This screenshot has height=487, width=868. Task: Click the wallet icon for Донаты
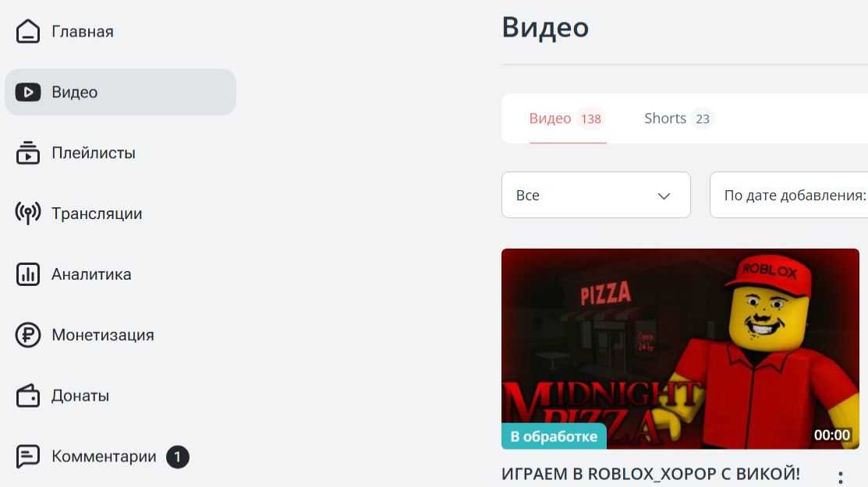[27, 396]
